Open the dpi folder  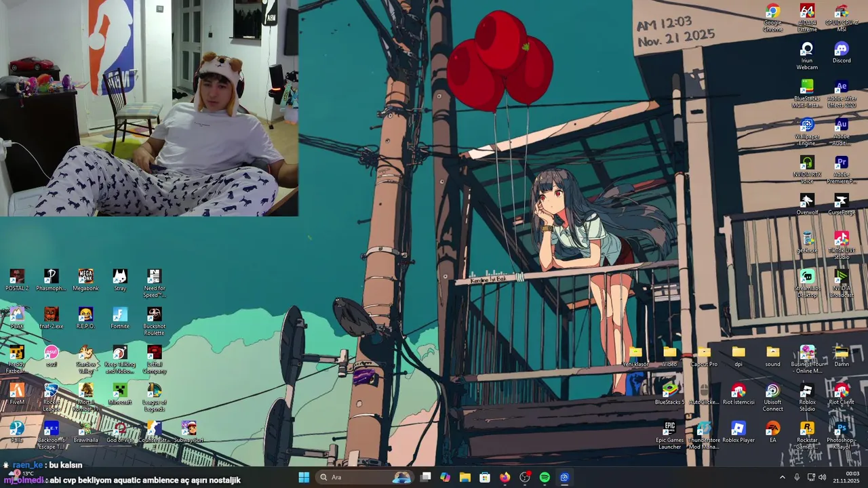(738, 355)
